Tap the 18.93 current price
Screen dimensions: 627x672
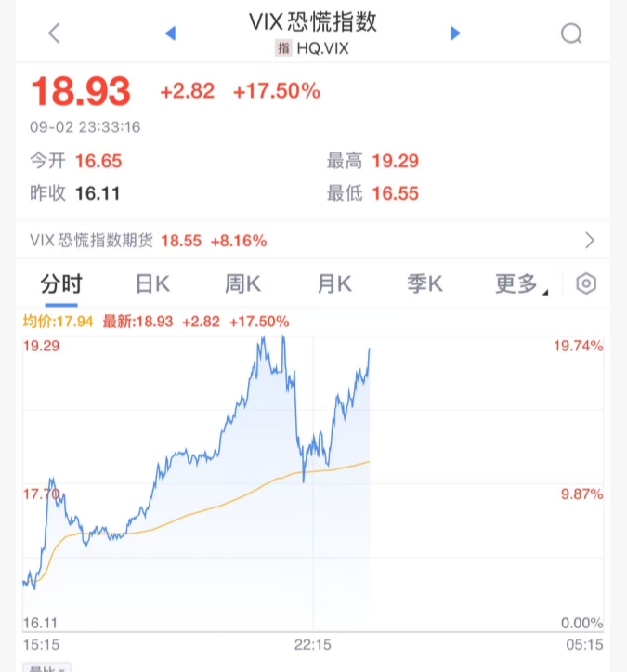81,91
